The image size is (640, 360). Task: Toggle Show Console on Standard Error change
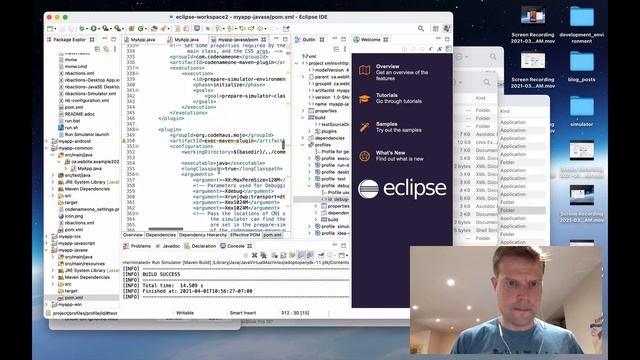(310, 256)
